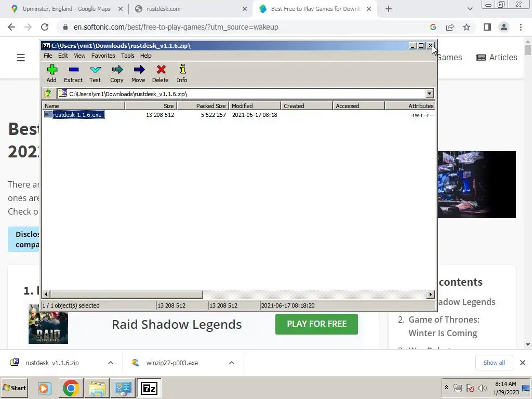
Task: Click the Raid Shadow Legends thumbnail
Action: [48, 324]
